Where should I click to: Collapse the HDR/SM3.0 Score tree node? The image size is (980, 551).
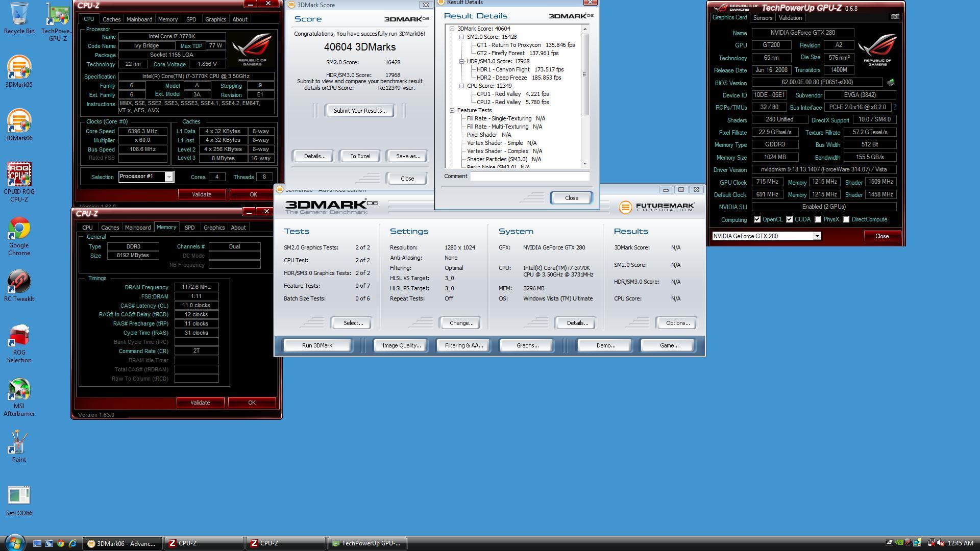tap(461, 61)
